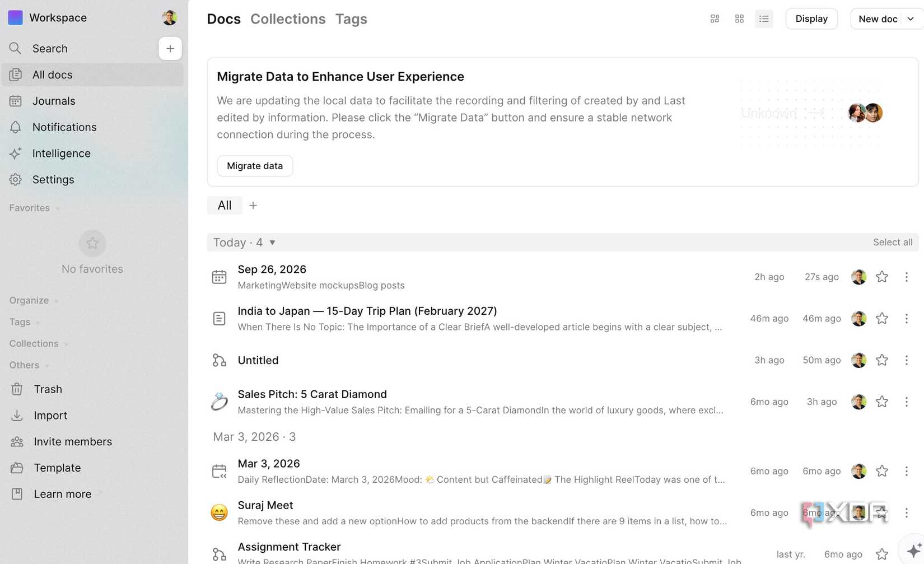Favorite the Sep 26, 2026 journal star
Screen dimensions: 924x564
[882, 277]
